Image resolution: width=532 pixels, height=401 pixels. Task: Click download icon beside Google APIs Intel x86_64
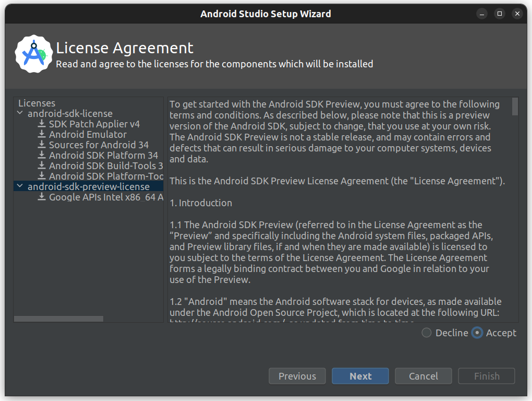click(41, 197)
